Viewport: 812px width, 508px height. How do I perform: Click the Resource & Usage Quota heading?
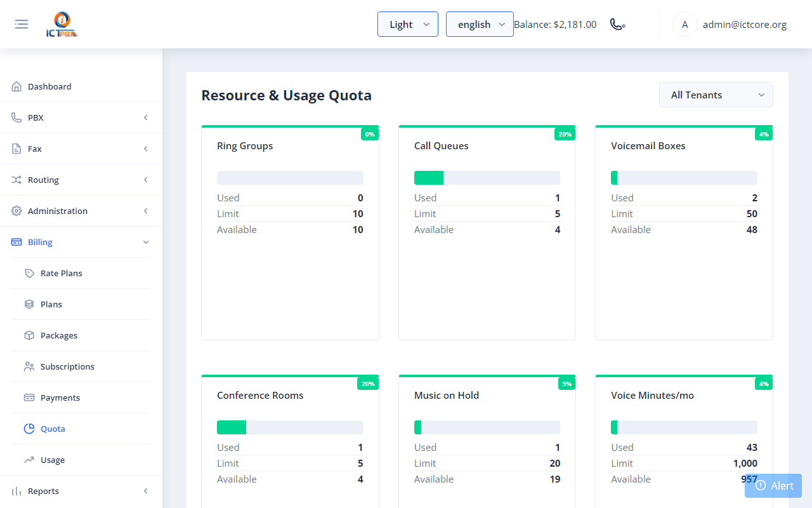(x=286, y=95)
